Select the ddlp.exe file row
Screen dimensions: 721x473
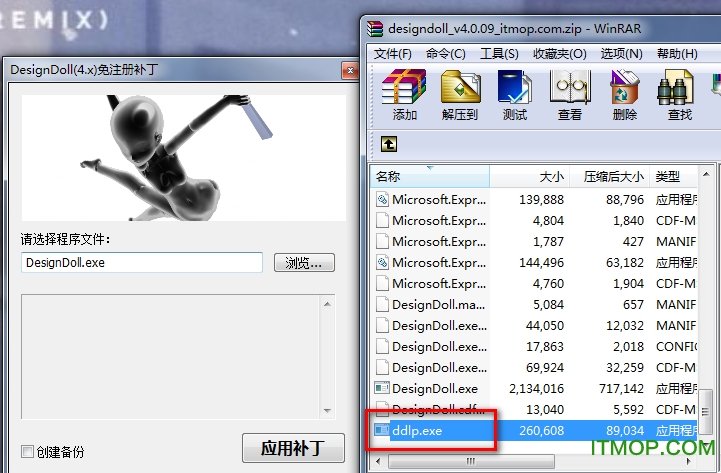(x=534, y=431)
